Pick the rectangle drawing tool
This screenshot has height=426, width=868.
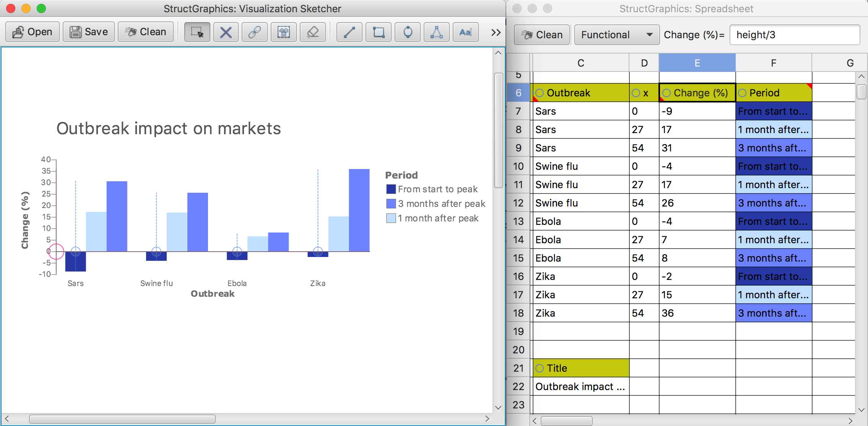click(379, 32)
